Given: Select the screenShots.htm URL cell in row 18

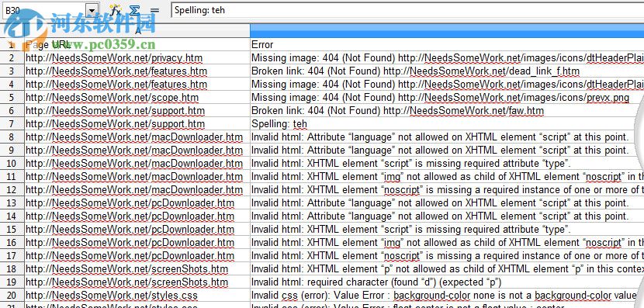Looking at the screenshot, I should pyautogui.click(x=137, y=269).
